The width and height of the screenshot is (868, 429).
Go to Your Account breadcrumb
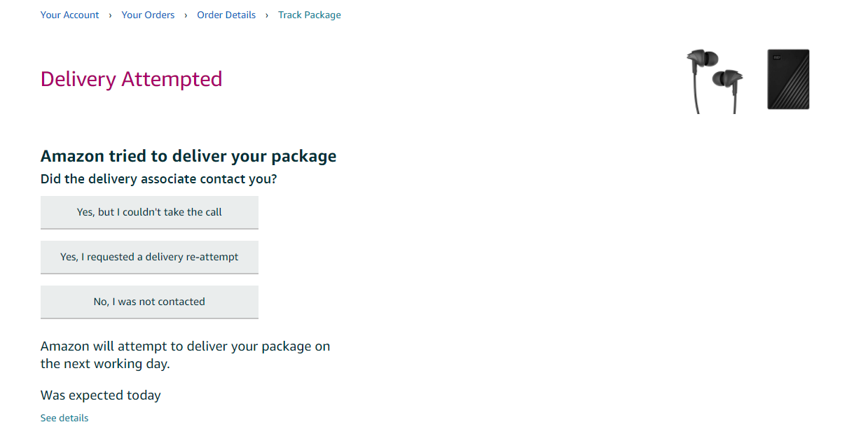(x=70, y=15)
